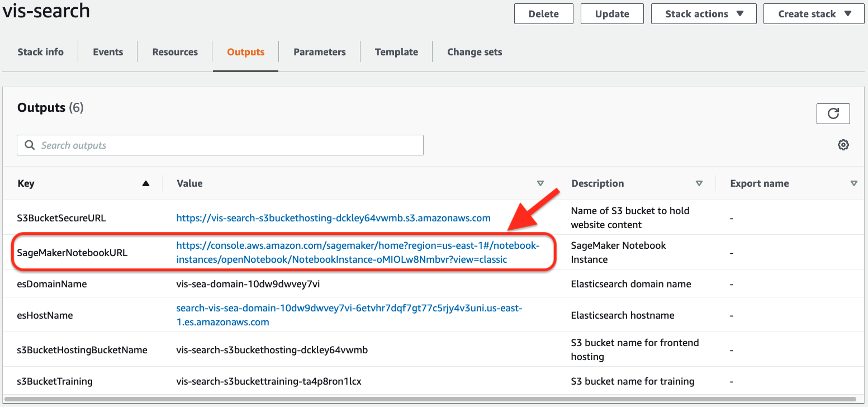Image resolution: width=868 pixels, height=407 pixels.
Task: Switch to the Parameters tab
Action: click(320, 52)
